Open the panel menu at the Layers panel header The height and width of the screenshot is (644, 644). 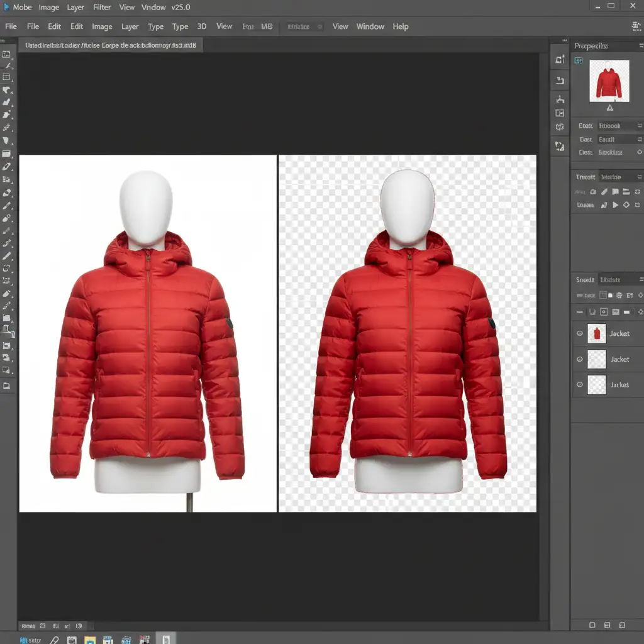click(x=639, y=280)
